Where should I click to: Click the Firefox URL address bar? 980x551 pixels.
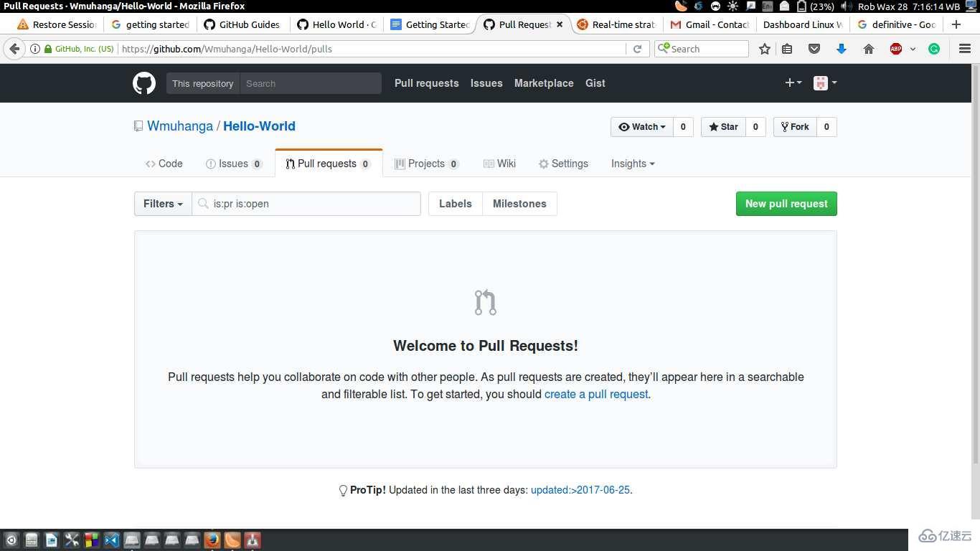point(372,49)
